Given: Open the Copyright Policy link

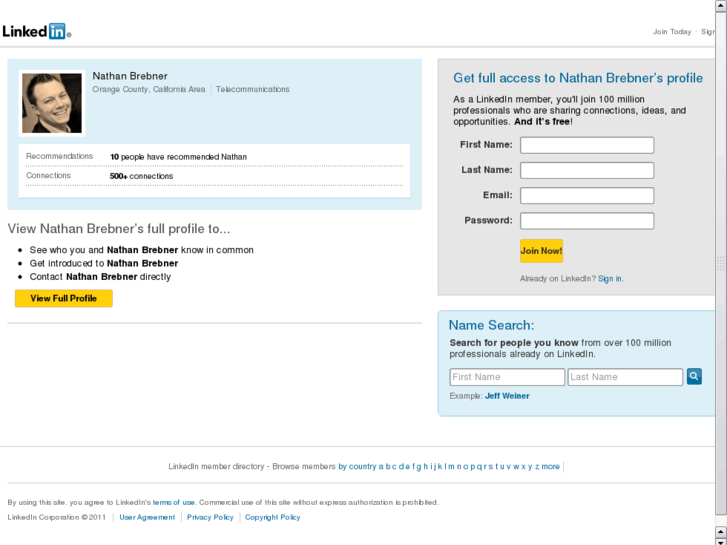Looking at the screenshot, I should 272,518.
